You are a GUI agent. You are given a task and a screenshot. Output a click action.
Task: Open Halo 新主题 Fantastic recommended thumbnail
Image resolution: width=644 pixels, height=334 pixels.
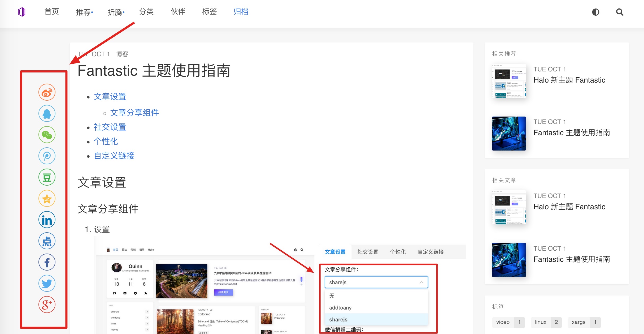click(509, 81)
